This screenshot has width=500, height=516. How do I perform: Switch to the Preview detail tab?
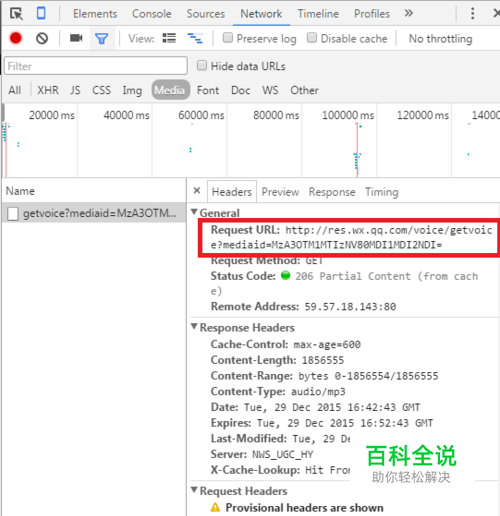coord(280,192)
